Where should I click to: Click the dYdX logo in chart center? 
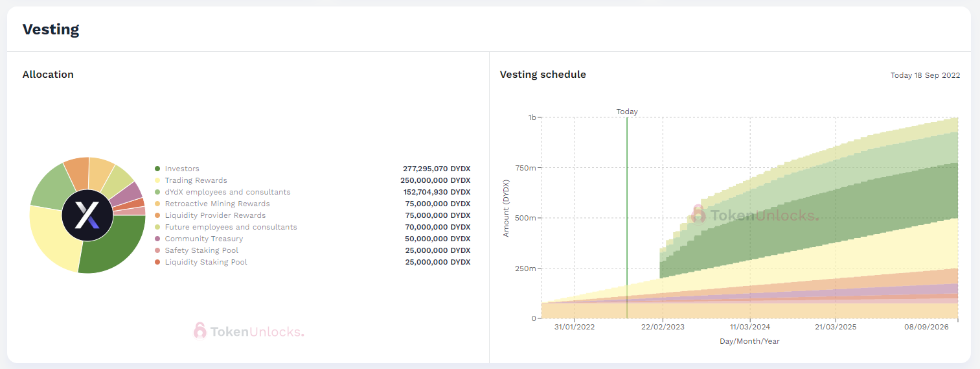click(x=87, y=215)
